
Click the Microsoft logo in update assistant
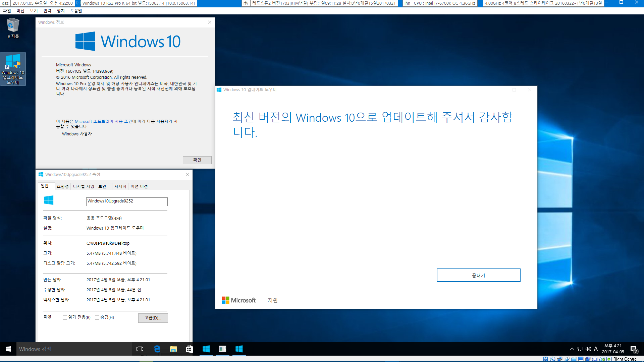click(x=239, y=300)
